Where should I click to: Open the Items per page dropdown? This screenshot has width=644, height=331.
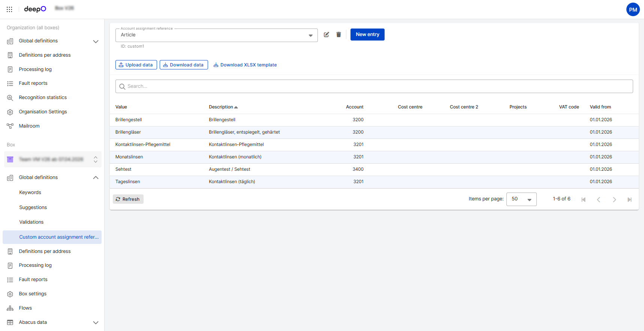click(521, 199)
